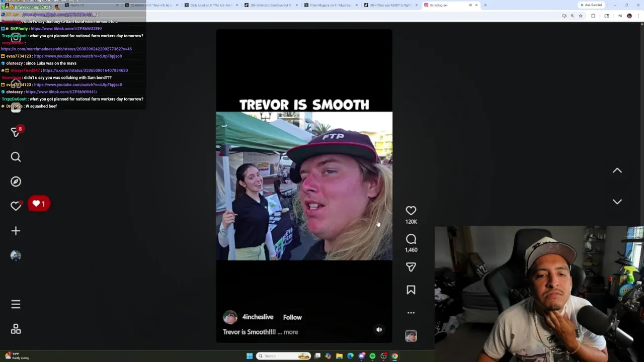Open 4incheslive profile name

coord(258,317)
